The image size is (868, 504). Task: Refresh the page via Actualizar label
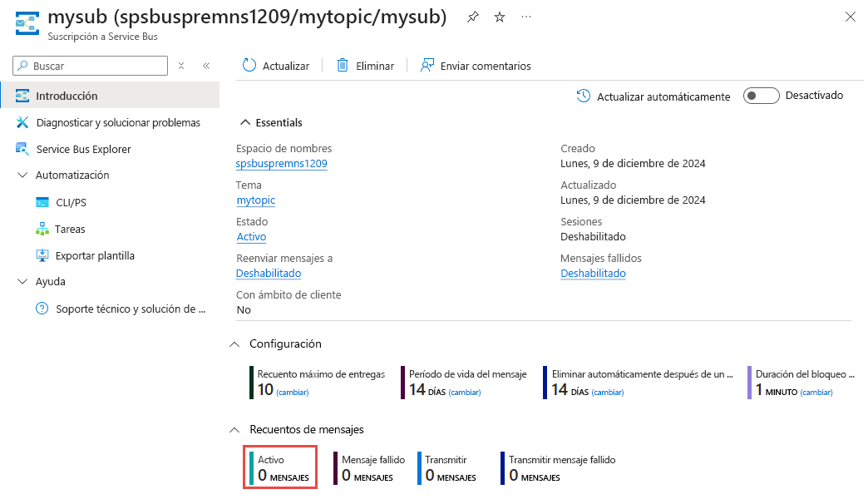[286, 66]
